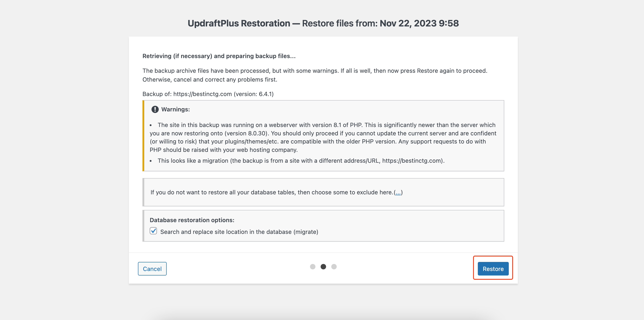Click the Warnings exclamation icon
The width and height of the screenshot is (644, 320).
pyautogui.click(x=155, y=109)
